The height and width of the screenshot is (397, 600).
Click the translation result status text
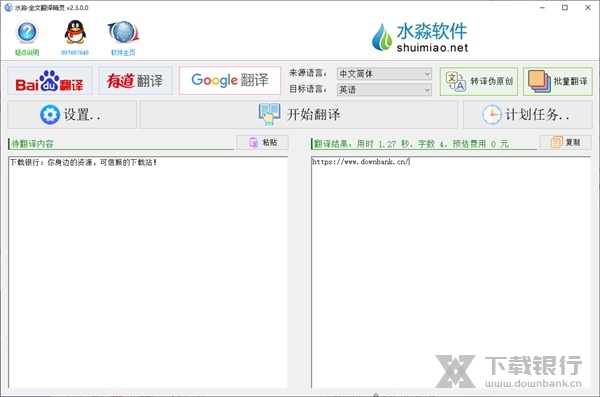click(411, 144)
